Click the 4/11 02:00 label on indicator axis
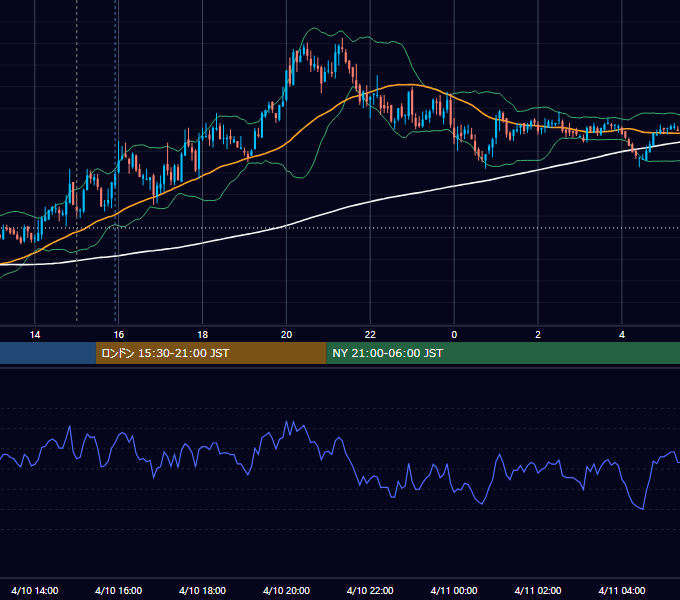The image size is (680, 600). coord(538,590)
